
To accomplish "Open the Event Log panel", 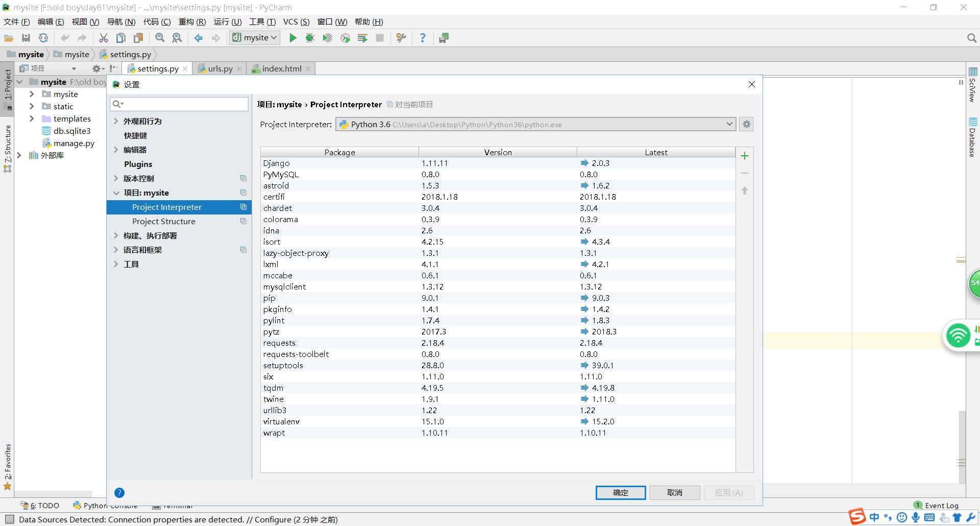I will coord(936,506).
